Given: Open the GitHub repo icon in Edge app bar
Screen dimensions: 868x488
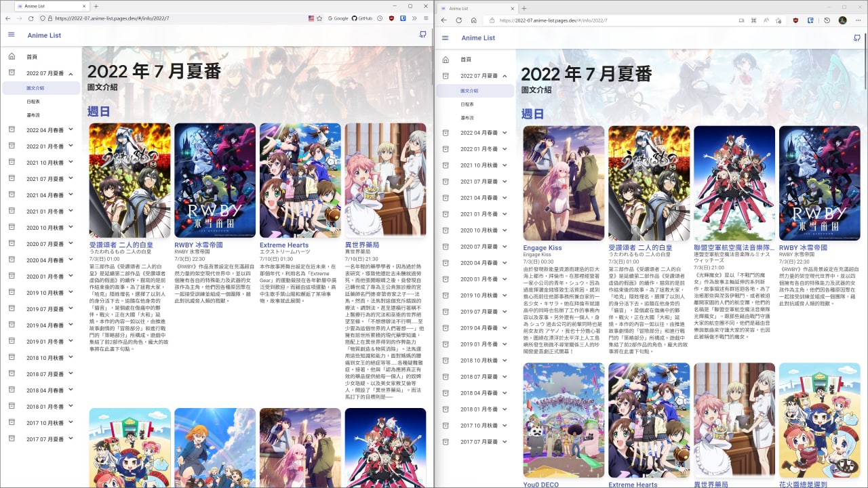Looking at the screenshot, I should click(856, 38).
